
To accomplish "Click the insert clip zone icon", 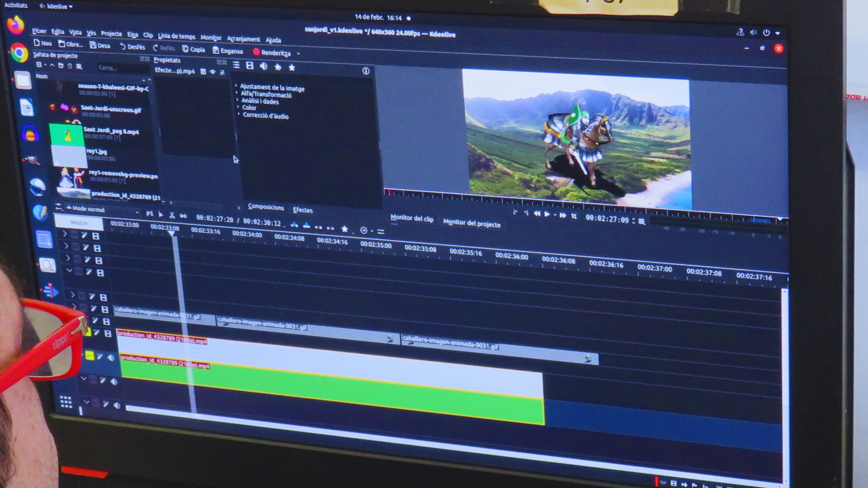I will pyautogui.click(x=294, y=225).
